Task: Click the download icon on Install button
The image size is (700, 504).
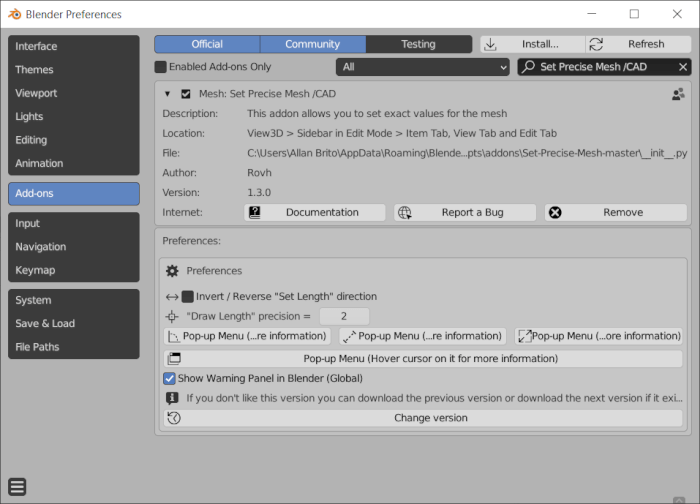Action: click(x=490, y=44)
